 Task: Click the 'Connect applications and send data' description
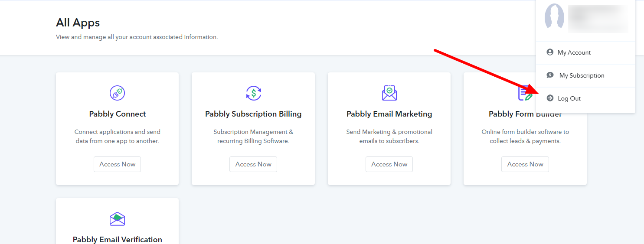pos(118,137)
